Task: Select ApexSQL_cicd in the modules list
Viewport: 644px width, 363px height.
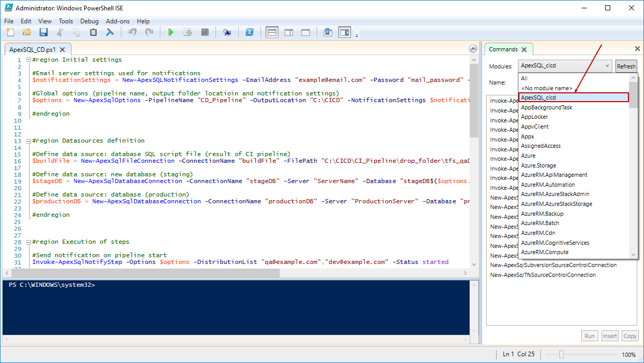Action: pyautogui.click(x=573, y=97)
